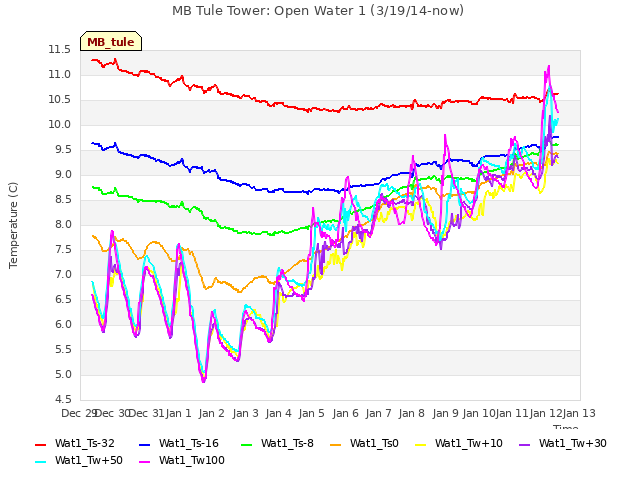Select the Temperature (C) y-axis label
Viewport: 640px width, 480px height.
13,225
